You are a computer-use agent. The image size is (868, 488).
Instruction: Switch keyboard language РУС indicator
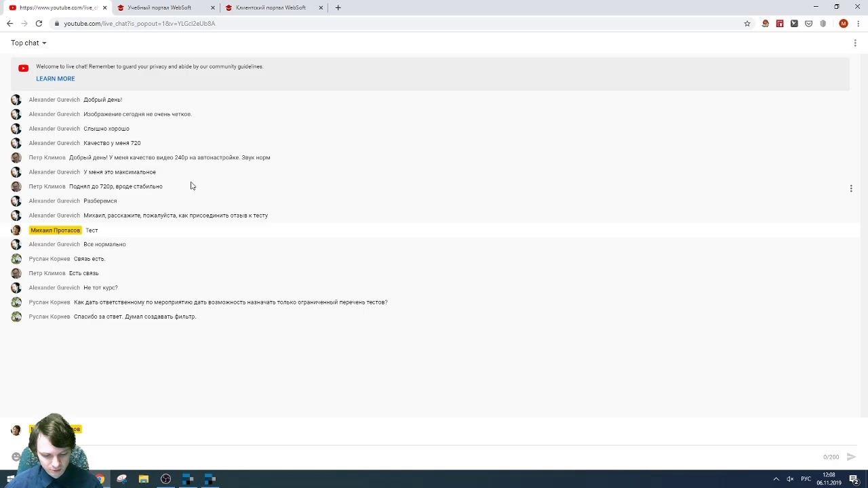[806, 479]
